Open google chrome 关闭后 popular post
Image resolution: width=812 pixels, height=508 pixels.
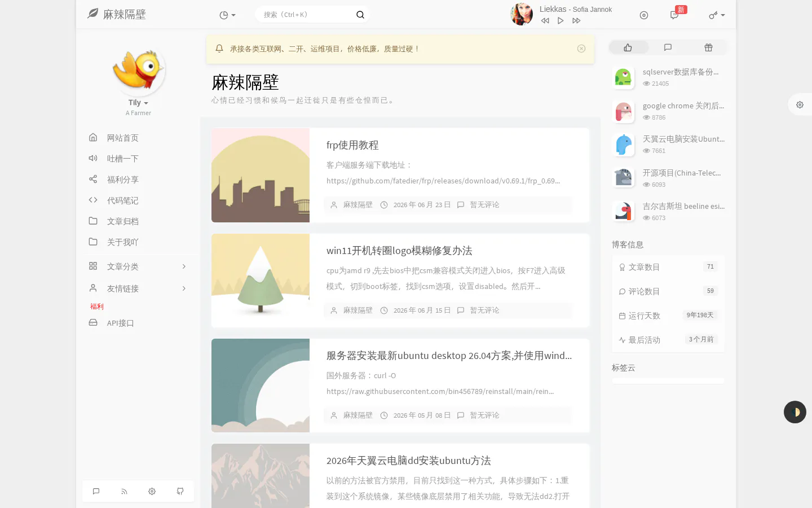click(683, 106)
